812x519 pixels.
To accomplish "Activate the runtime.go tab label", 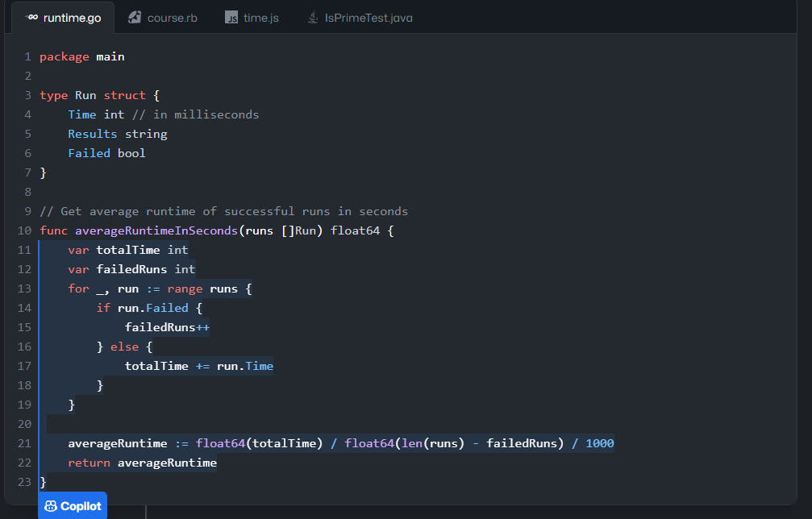I will (72, 18).
